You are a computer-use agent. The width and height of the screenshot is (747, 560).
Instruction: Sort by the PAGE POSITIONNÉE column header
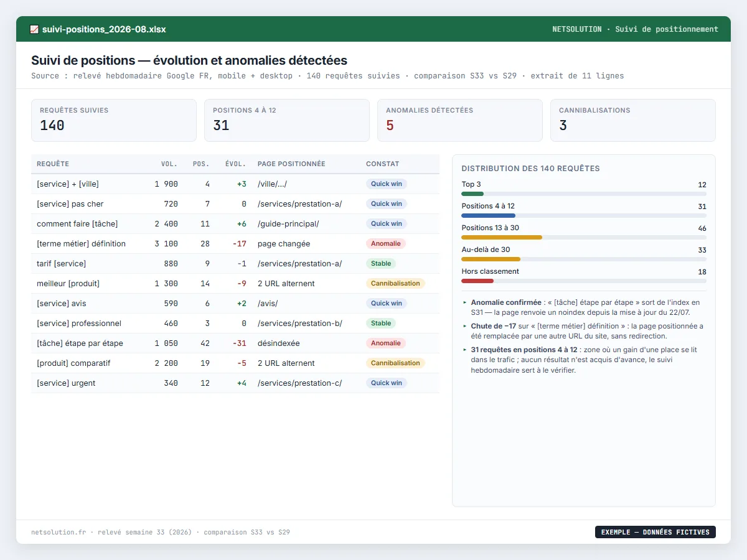(x=291, y=164)
